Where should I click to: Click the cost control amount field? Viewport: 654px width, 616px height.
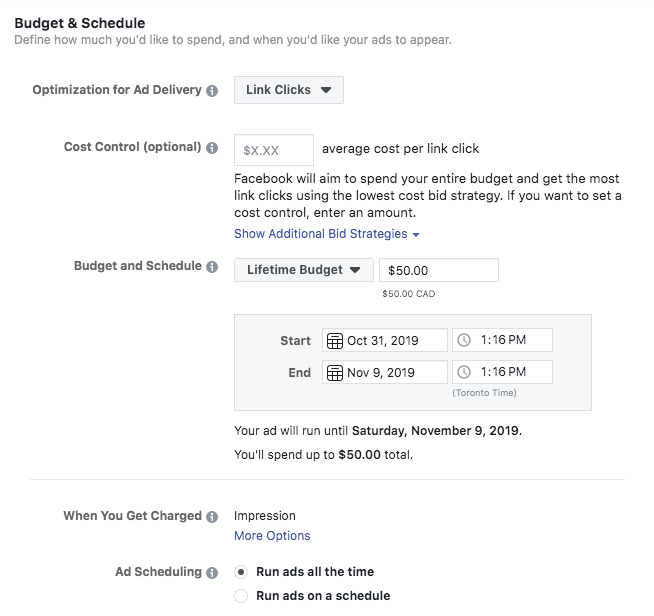coord(274,150)
